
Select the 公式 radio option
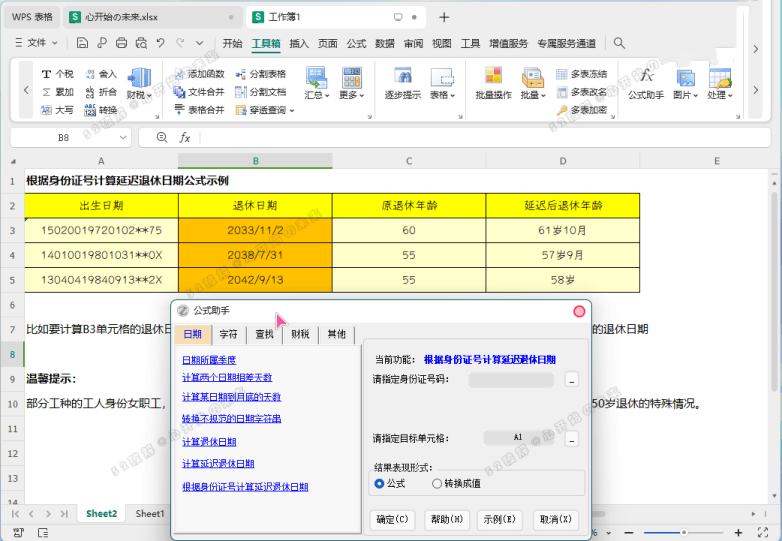(379, 484)
